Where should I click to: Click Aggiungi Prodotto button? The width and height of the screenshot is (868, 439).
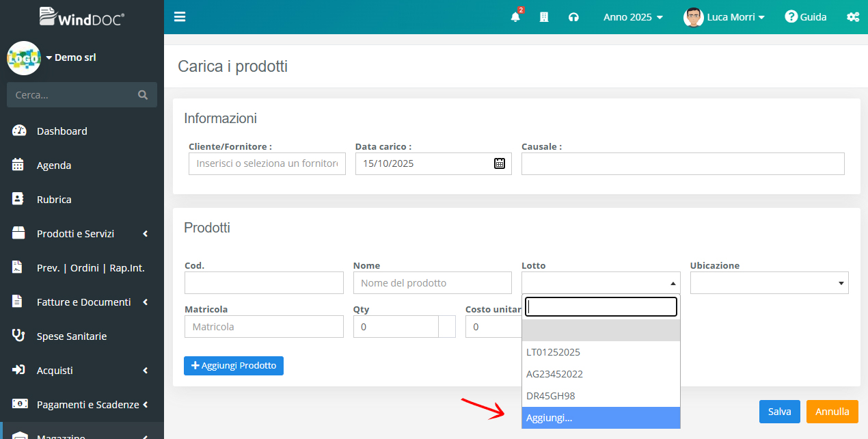click(234, 366)
